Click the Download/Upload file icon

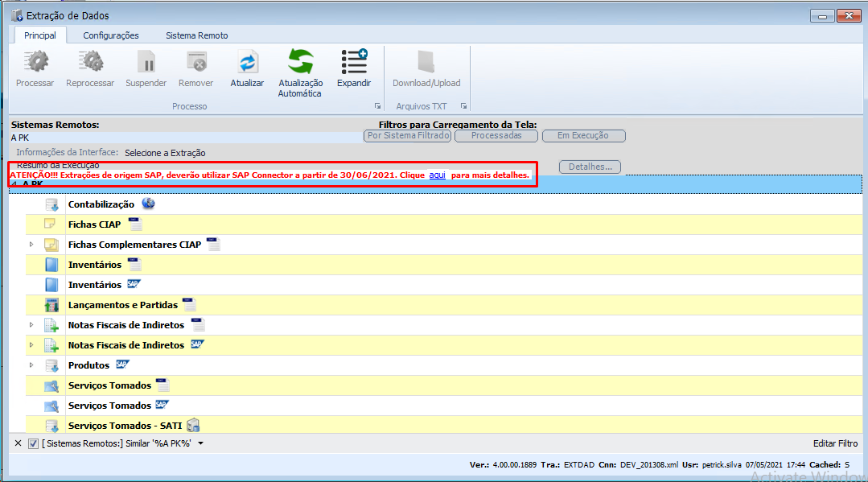426,61
